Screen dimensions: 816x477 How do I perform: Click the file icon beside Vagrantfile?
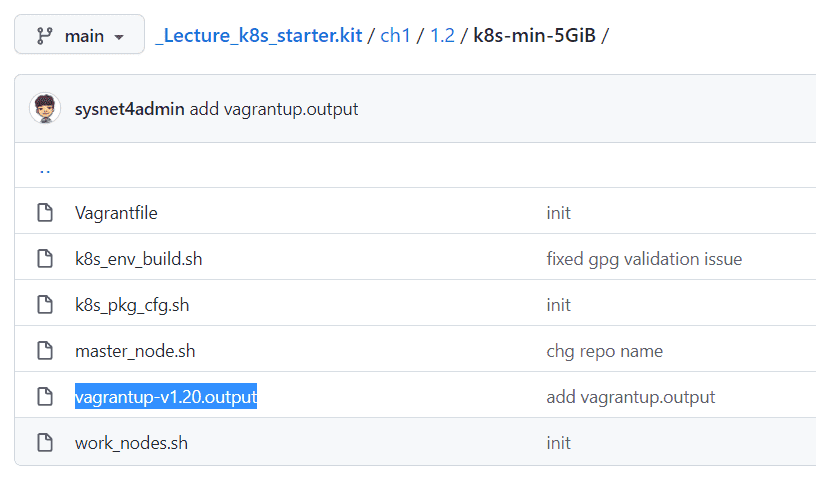(x=45, y=212)
